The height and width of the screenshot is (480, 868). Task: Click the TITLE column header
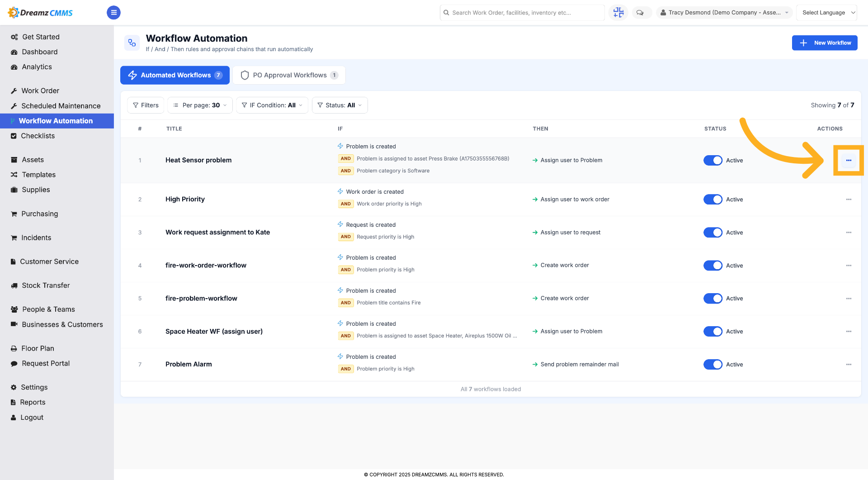click(174, 129)
